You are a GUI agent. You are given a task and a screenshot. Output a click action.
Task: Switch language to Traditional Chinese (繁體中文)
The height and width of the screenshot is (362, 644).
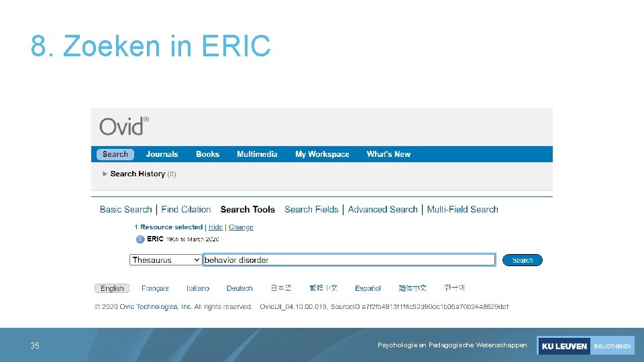pos(323,288)
